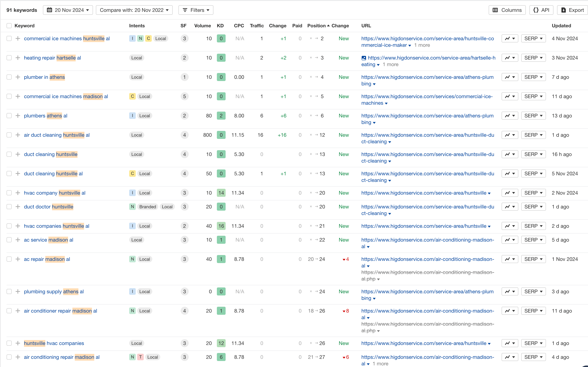
Task: Open position history chart for 'plumber in athens'
Action: click(x=510, y=77)
